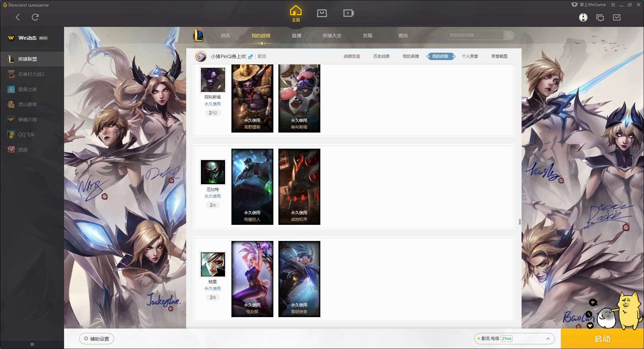Open We动态 feed
The width and height of the screenshot is (644, 349).
pyautogui.click(x=28, y=38)
